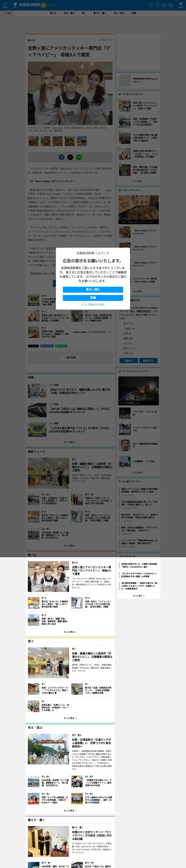Open 高尾山でケーブルカー開業100周年 topic
This screenshot has width=186, height=868.
139,490
